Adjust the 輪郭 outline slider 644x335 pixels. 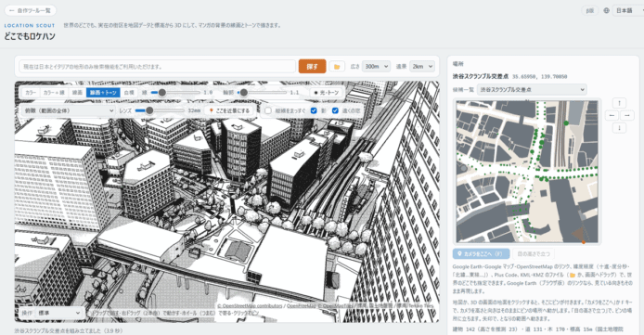[263, 93]
